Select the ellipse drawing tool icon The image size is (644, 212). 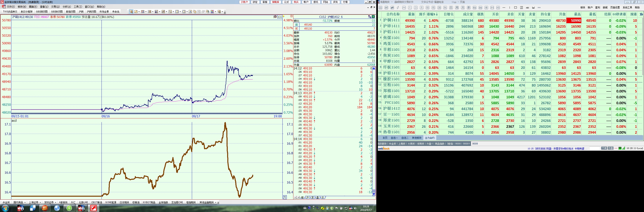tap(184, 12)
